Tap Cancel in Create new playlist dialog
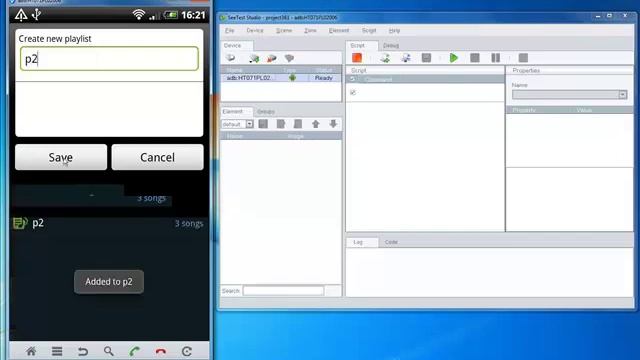Viewport: 640px width, 360px height. 157,157
